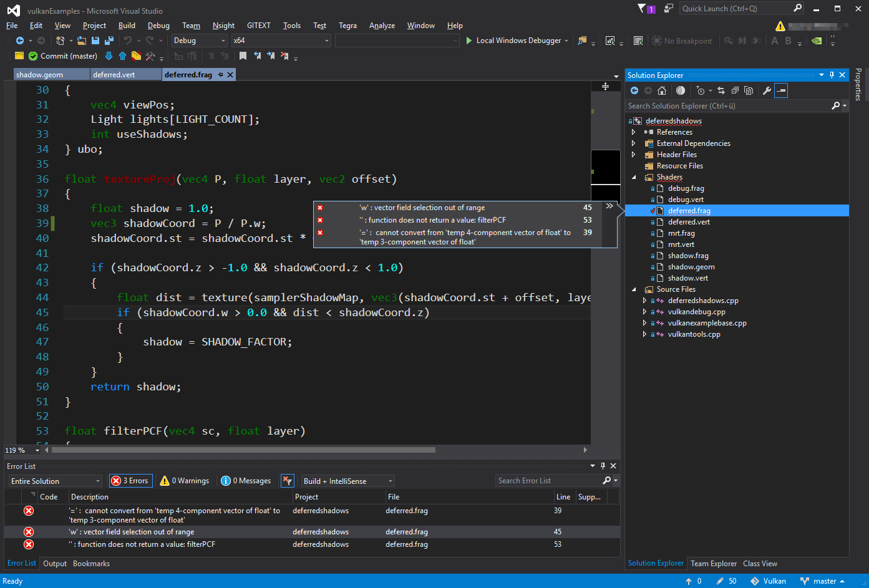Click the Send Feedback icon
Viewport: 869px width, 588px height.
(669, 8)
